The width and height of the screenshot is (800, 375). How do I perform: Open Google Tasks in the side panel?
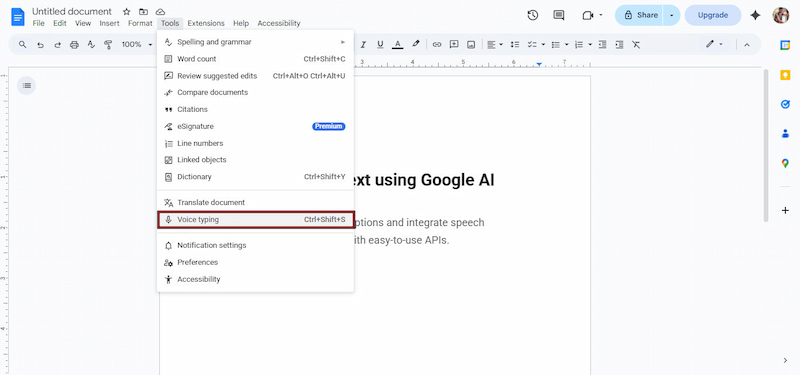tap(785, 104)
